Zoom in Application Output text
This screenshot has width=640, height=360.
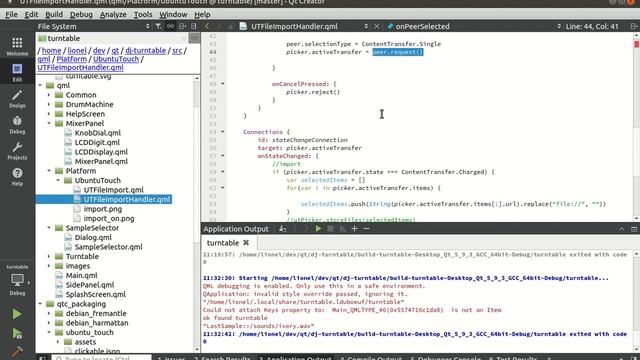[354, 229]
